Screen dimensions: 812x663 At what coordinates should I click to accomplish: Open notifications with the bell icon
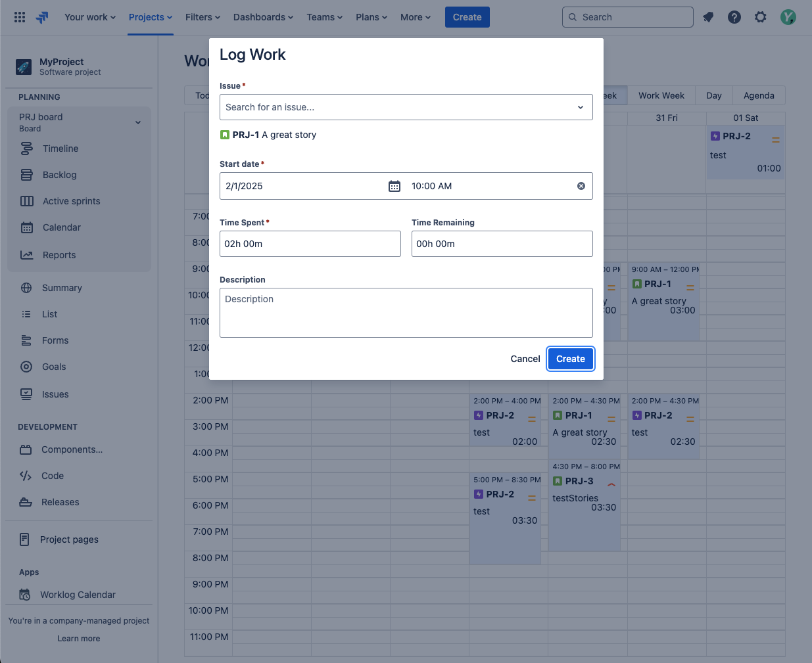[707, 17]
